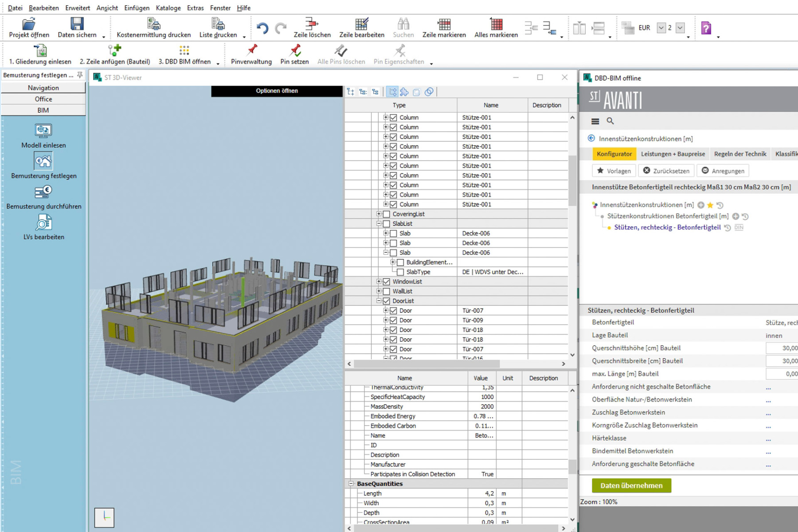
Task: Open Pinverwaltung pin icon
Action: click(251, 51)
